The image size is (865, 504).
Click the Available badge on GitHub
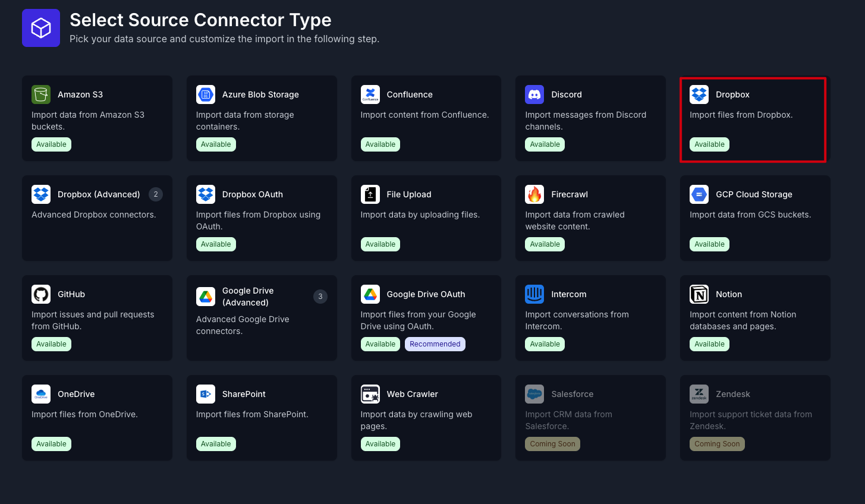coord(51,344)
